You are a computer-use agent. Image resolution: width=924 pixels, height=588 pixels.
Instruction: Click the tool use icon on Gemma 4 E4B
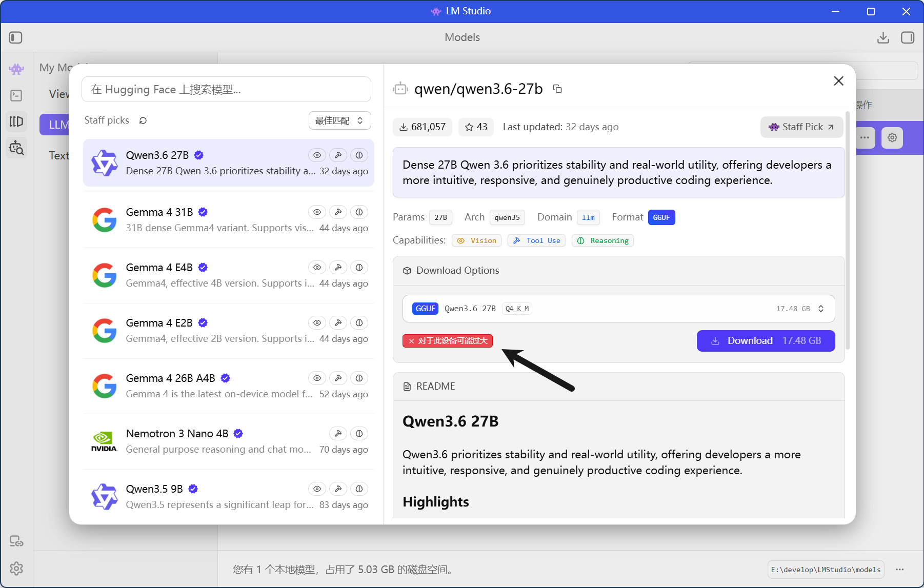point(338,267)
